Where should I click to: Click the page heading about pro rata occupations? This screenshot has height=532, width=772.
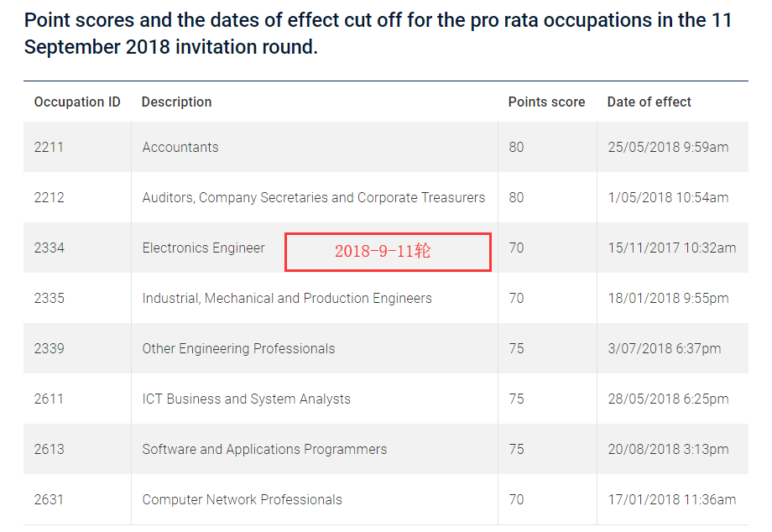pyautogui.click(x=378, y=33)
